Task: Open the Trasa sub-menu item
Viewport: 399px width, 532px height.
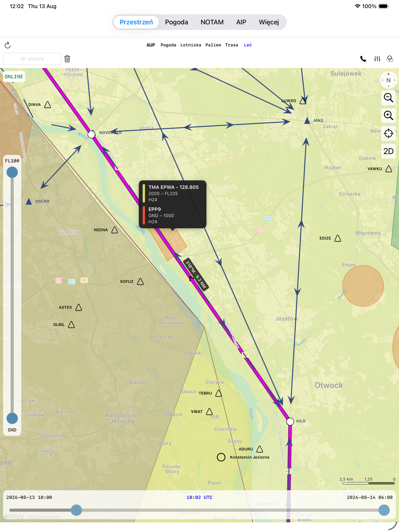Action: 232,45
